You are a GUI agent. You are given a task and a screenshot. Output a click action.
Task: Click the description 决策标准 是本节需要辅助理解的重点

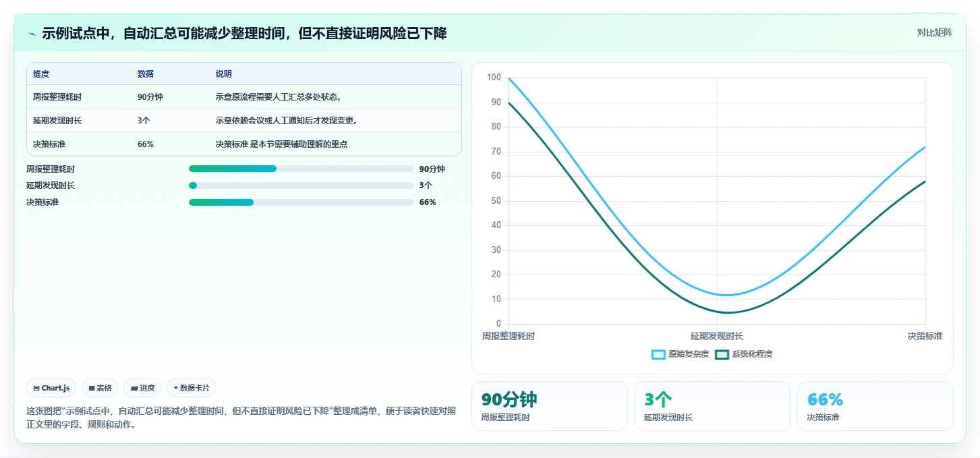click(x=282, y=144)
